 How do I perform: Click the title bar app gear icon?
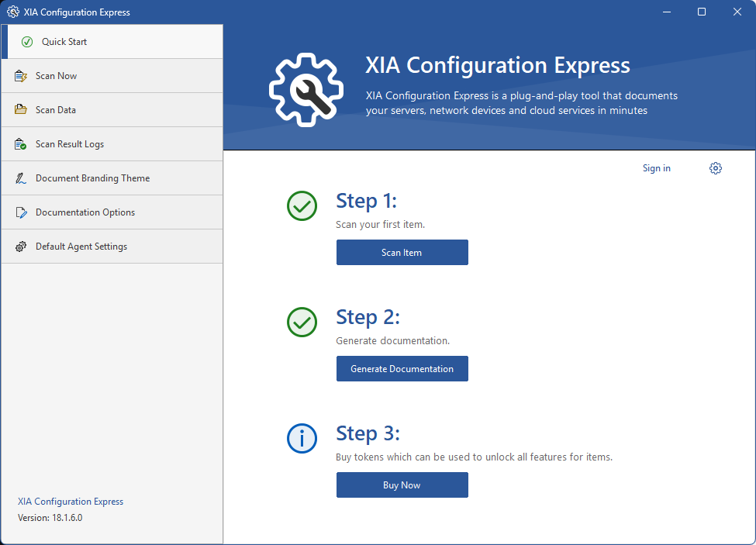(13, 12)
